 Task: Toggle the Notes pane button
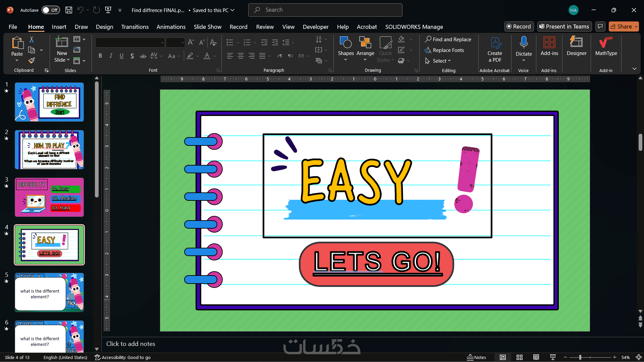pyautogui.click(x=477, y=357)
